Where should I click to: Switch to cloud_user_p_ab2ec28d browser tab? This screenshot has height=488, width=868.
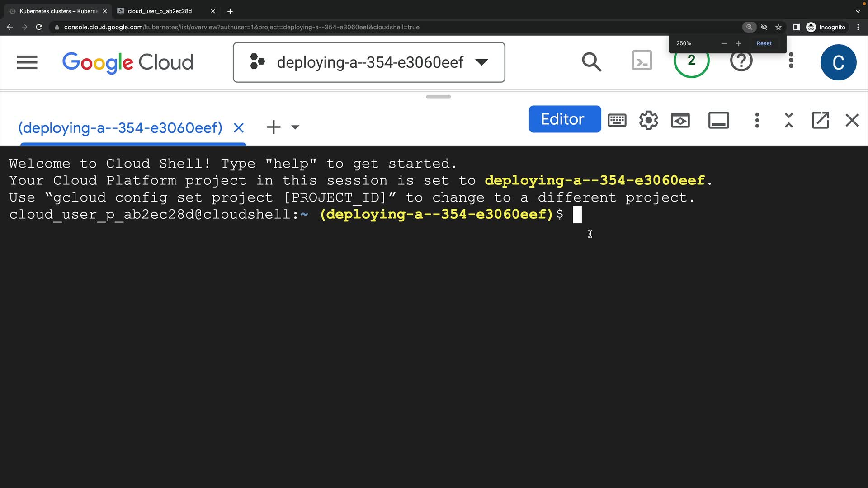(x=160, y=11)
